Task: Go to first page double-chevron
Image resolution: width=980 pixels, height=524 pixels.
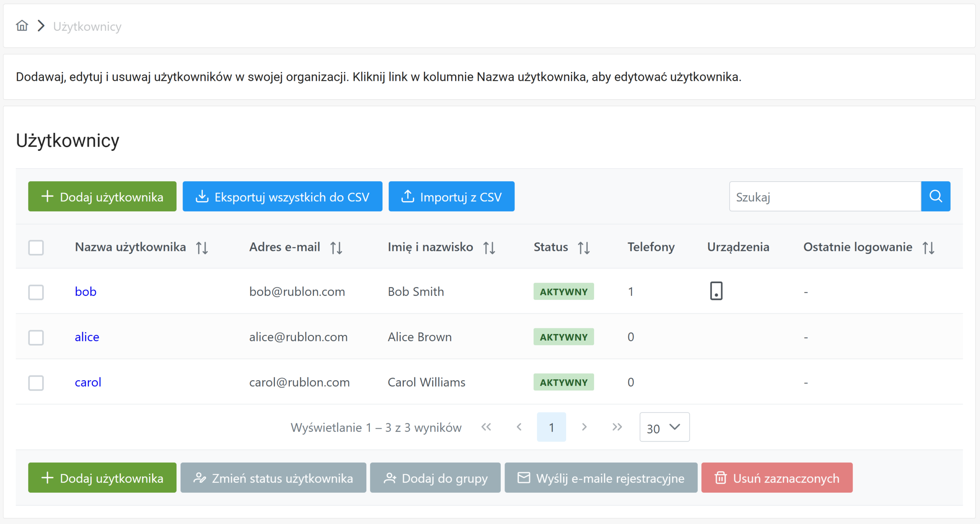Action: (x=486, y=427)
